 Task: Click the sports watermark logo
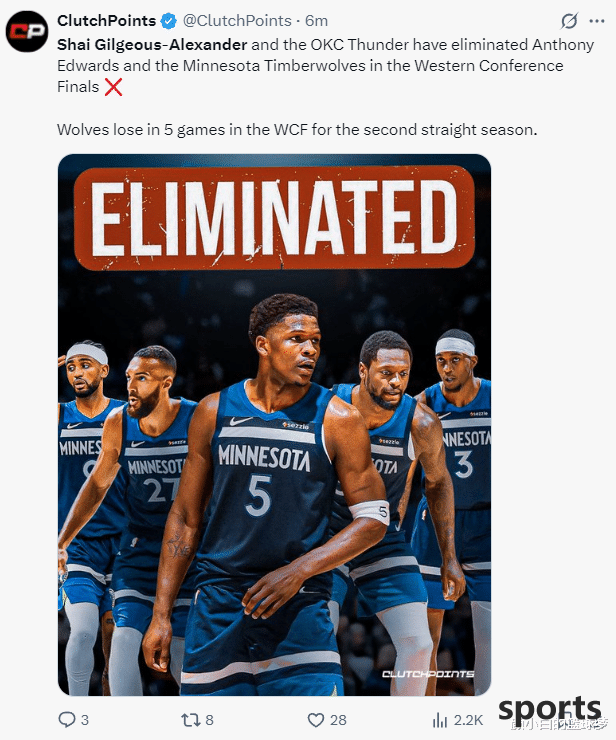[550, 710]
